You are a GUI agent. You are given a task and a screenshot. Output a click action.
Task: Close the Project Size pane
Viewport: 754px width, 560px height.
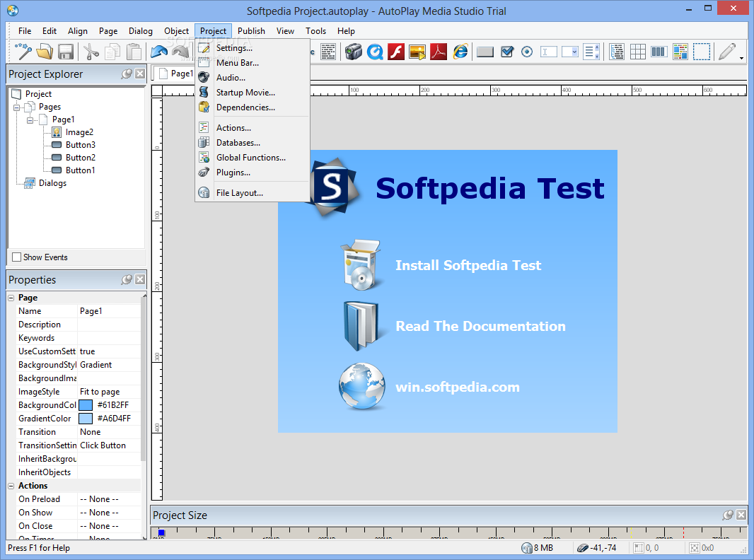click(741, 515)
